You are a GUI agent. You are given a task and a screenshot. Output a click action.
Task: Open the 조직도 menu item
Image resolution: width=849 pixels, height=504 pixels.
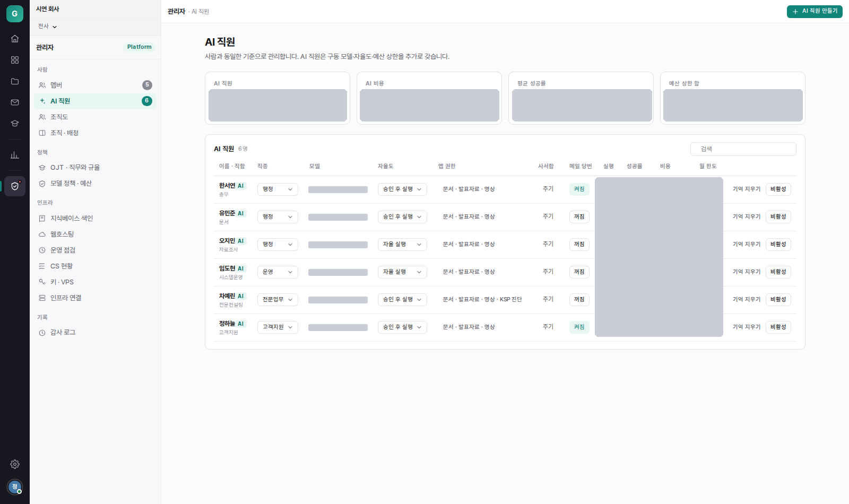[95, 117]
